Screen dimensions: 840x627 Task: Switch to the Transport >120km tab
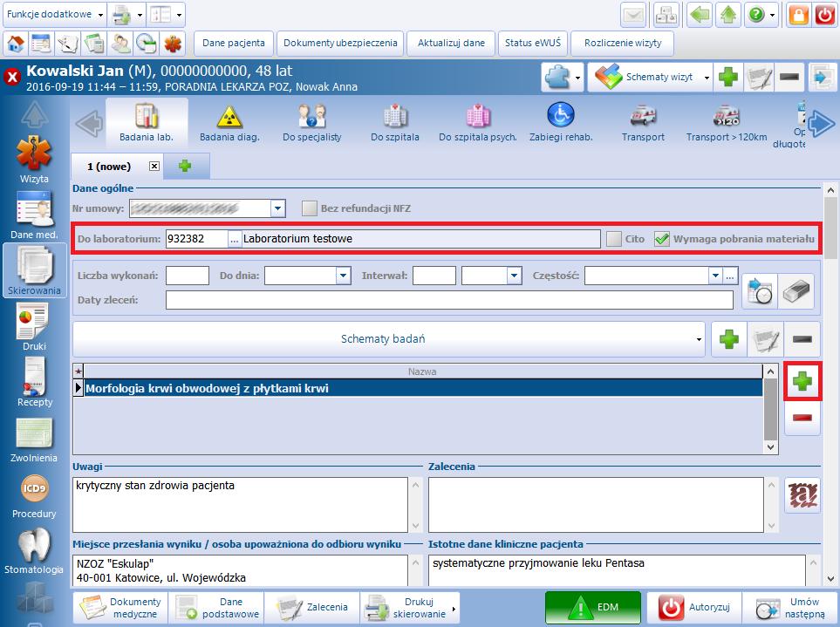tap(727, 123)
